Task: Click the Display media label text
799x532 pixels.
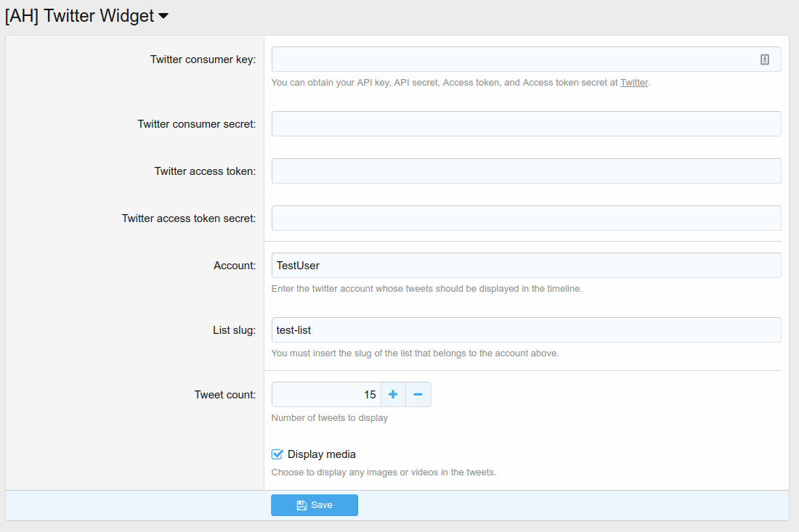Action: [x=322, y=454]
